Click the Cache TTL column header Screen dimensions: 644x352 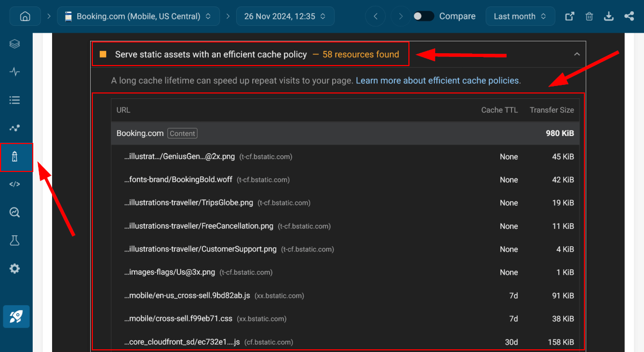click(x=500, y=110)
